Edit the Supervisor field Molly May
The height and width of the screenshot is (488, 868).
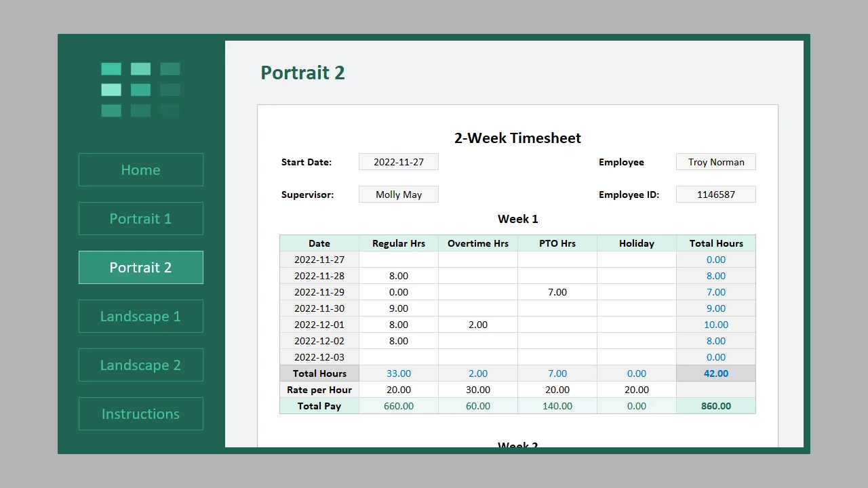(399, 195)
